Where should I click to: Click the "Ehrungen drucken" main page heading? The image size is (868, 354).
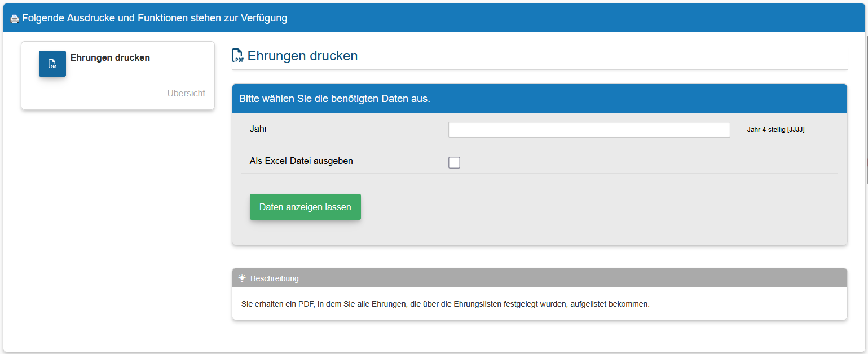pos(302,56)
